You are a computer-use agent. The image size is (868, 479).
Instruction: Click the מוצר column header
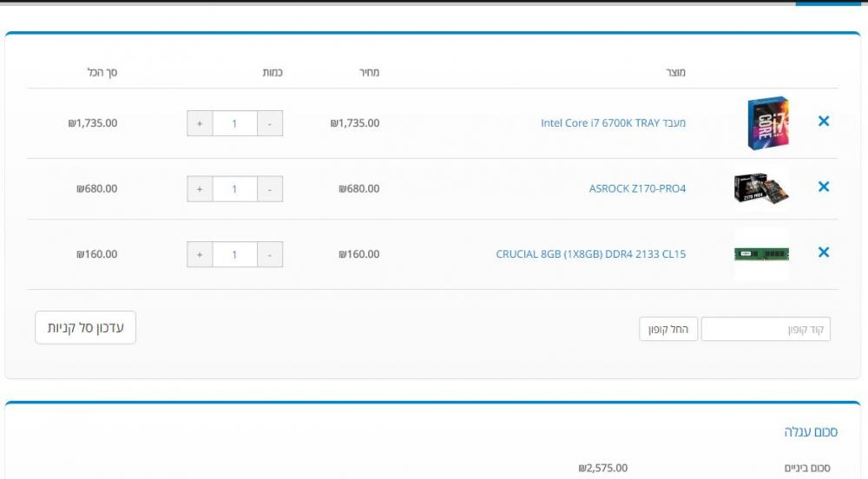click(675, 72)
